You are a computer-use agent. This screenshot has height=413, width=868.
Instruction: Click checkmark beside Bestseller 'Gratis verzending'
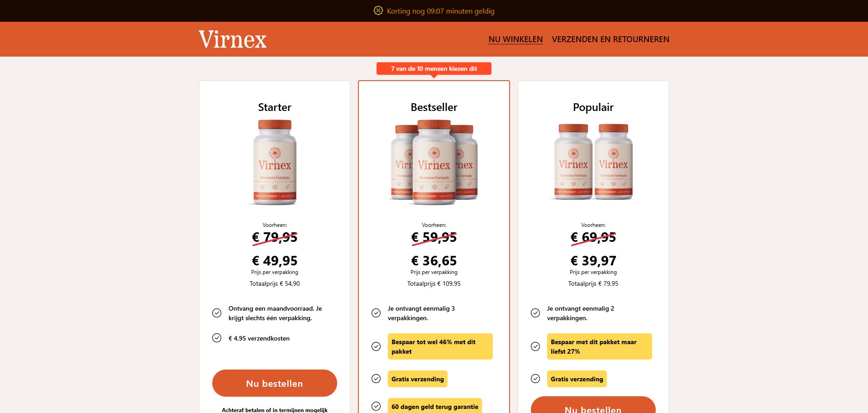[376, 379]
